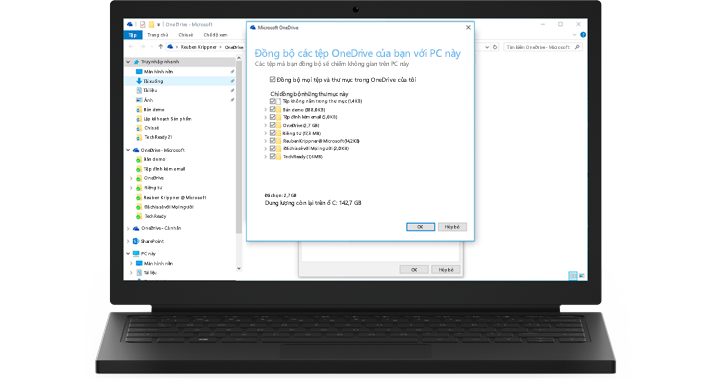
Task: Collapse the OneDrive - Microsoft tree node
Action: click(x=128, y=150)
